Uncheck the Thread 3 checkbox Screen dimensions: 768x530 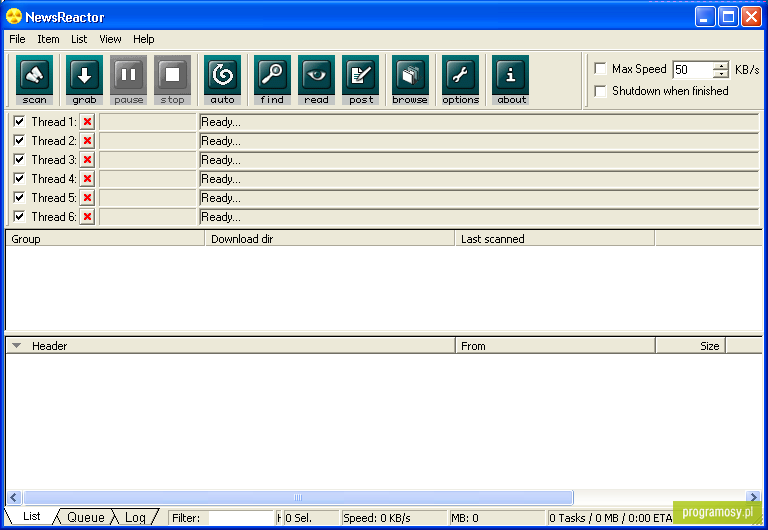coord(19,159)
